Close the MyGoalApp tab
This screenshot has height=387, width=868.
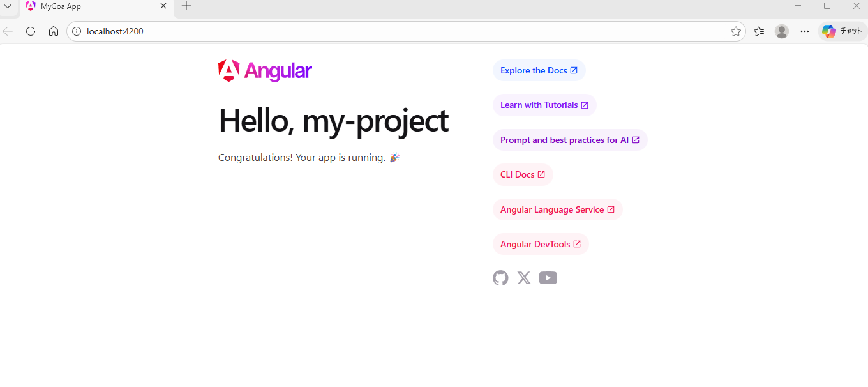(163, 6)
